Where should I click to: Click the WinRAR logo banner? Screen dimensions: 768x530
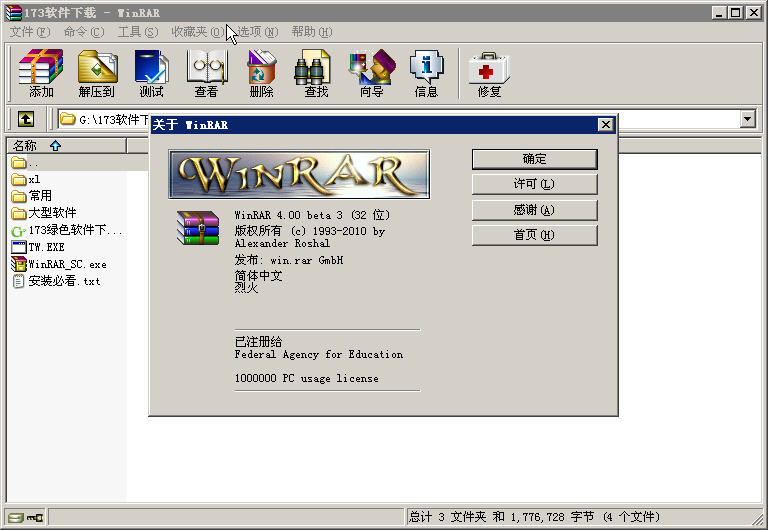pyautogui.click(x=299, y=174)
